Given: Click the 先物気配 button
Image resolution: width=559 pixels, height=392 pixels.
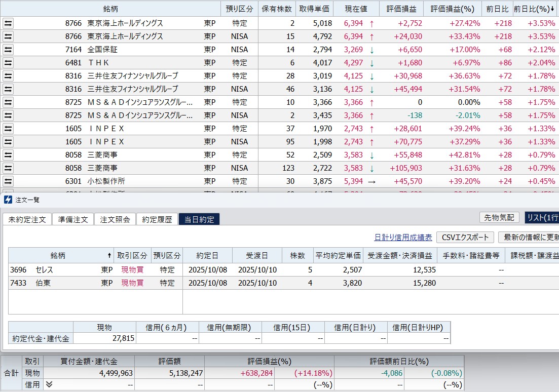Looking at the screenshot, I should [499, 217].
